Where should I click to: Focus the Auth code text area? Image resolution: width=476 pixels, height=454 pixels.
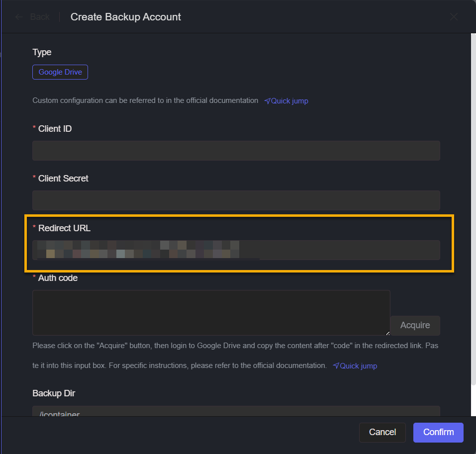(211, 313)
